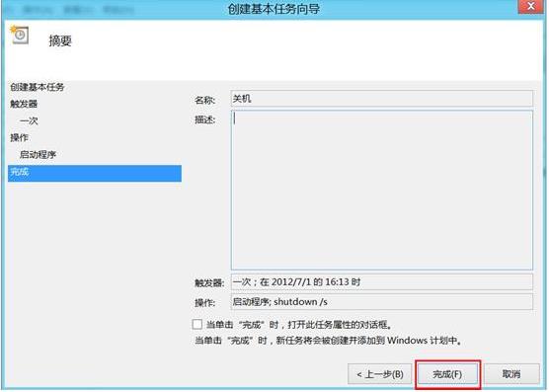Click the note about adding task to Windows 计划
Image resolution: width=549 pixels, height=392 pixels.
[x=329, y=341]
